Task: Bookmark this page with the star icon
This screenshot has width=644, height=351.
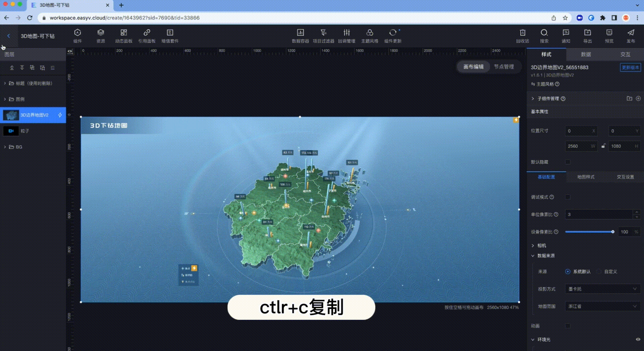Action: (565, 18)
